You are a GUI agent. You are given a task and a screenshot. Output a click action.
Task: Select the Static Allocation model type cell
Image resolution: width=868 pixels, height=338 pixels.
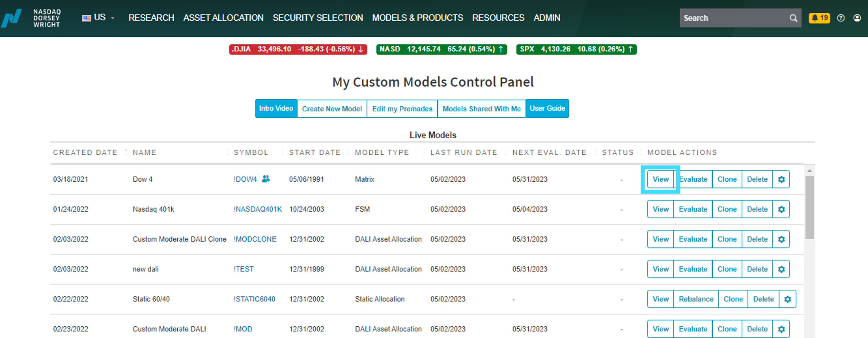click(x=379, y=299)
